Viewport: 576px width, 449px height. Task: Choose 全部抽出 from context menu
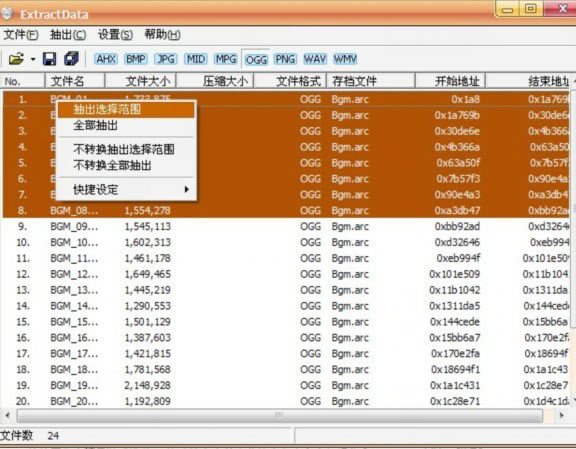[x=126, y=126]
